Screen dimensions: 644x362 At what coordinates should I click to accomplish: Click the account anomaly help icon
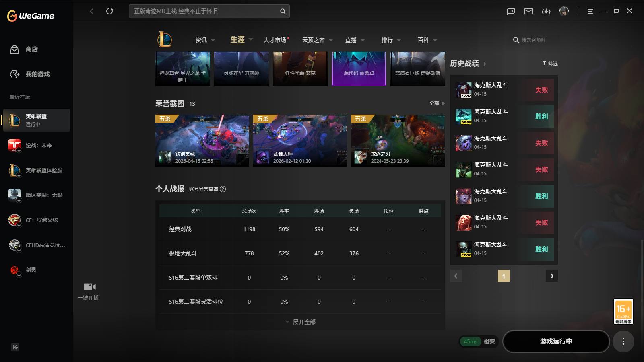pos(223,189)
